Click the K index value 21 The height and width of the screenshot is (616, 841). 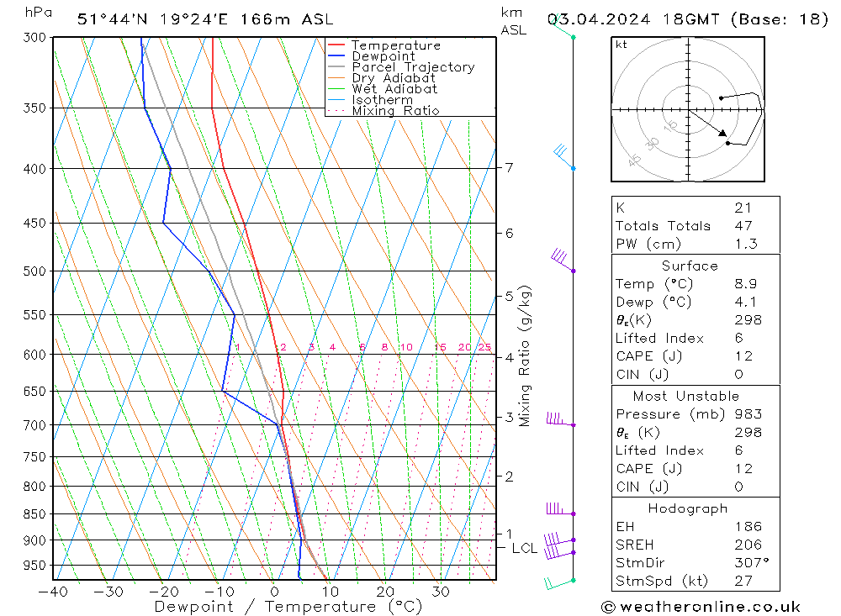[743, 208]
